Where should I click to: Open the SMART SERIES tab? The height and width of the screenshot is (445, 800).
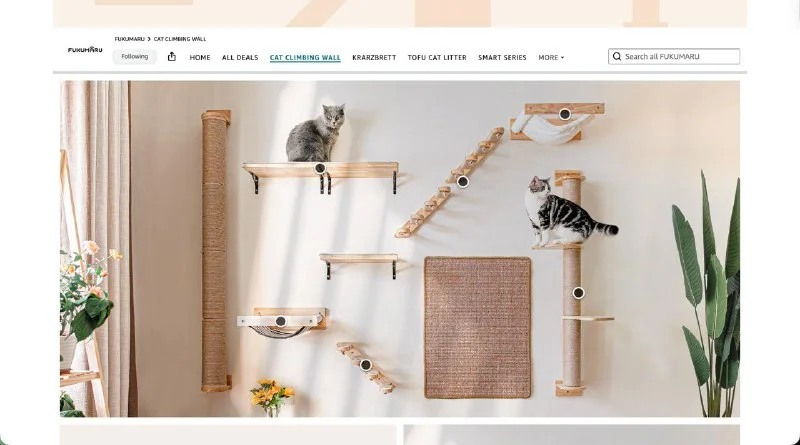click(502, 58)
